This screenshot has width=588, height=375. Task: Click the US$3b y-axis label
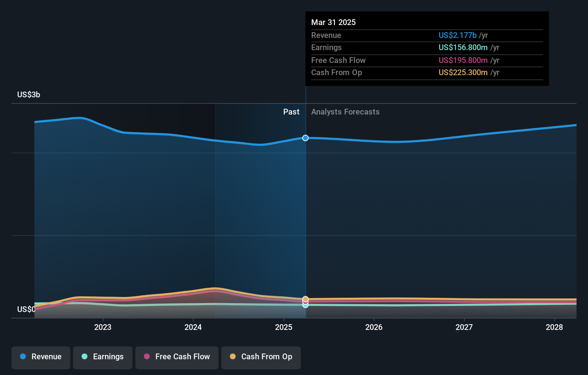(29, 94)
